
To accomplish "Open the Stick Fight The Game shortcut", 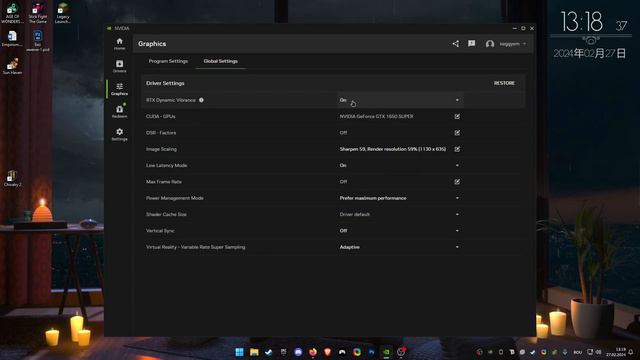I will [38, 13].
